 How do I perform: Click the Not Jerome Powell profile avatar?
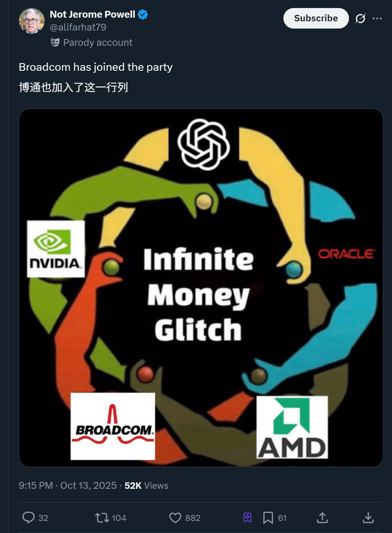[x=32, y=21]
